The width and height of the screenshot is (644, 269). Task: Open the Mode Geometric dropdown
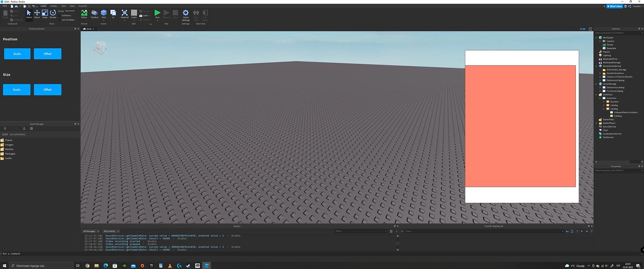click(x=71, y=10)
